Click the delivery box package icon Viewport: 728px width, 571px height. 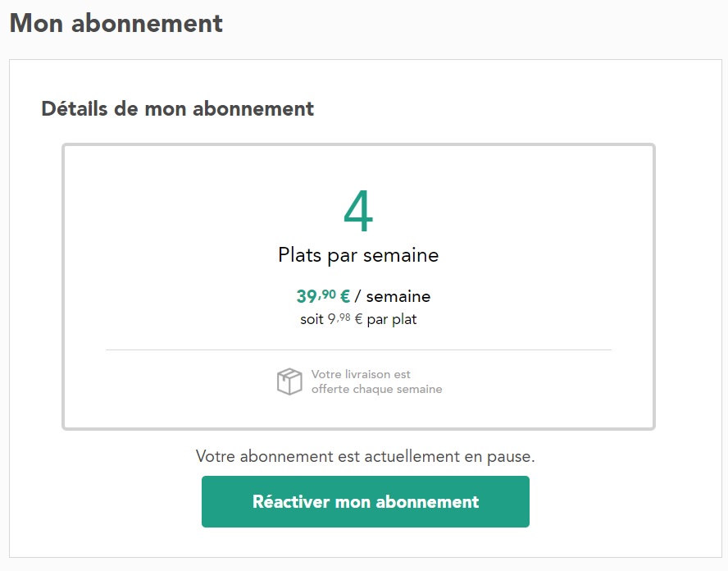pyautogui.click(x=289, y=381)
